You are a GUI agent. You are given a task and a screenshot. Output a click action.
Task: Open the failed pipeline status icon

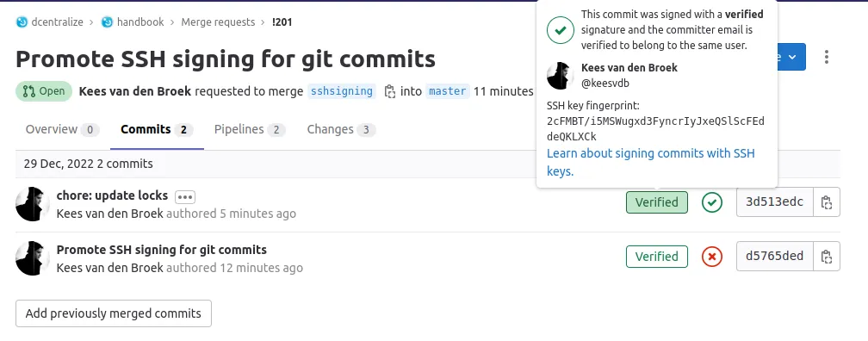tap(712, 257)
